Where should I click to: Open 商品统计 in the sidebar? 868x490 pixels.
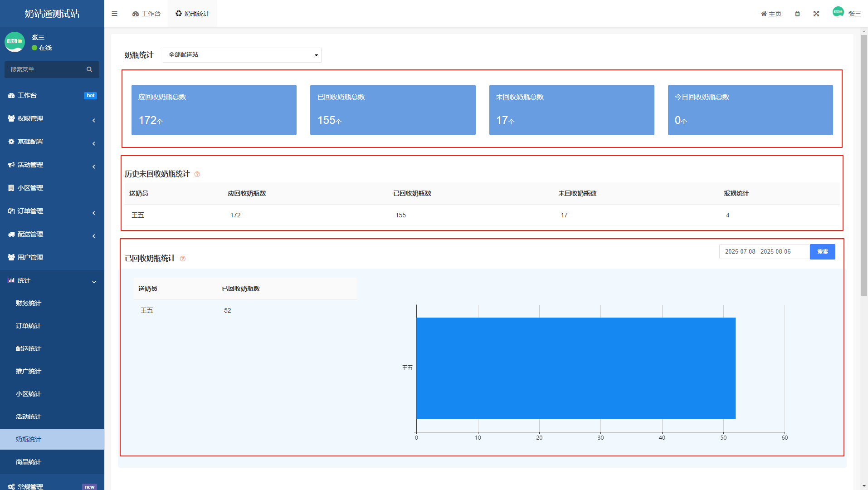point(28,462)
